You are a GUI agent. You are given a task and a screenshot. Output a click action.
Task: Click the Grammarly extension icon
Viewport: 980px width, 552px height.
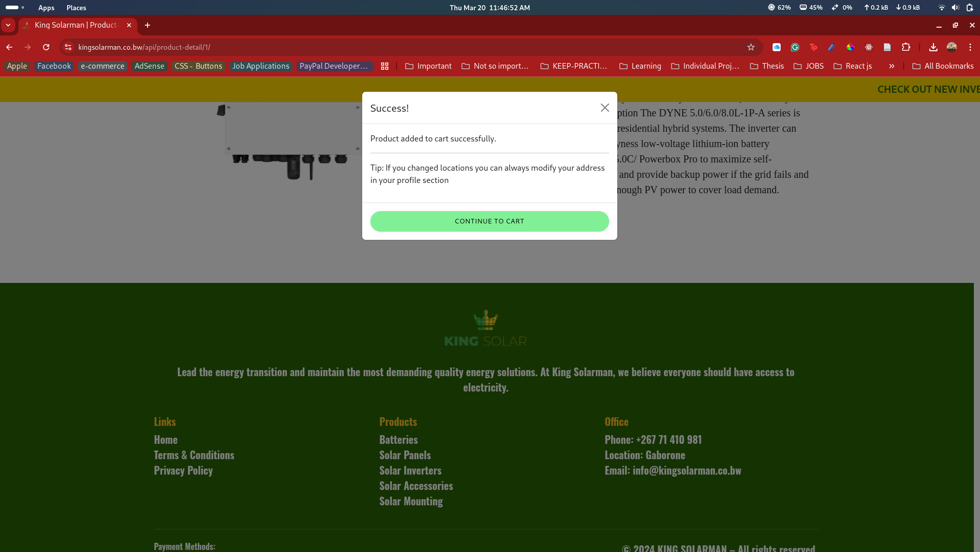click(x=795, y=47)
